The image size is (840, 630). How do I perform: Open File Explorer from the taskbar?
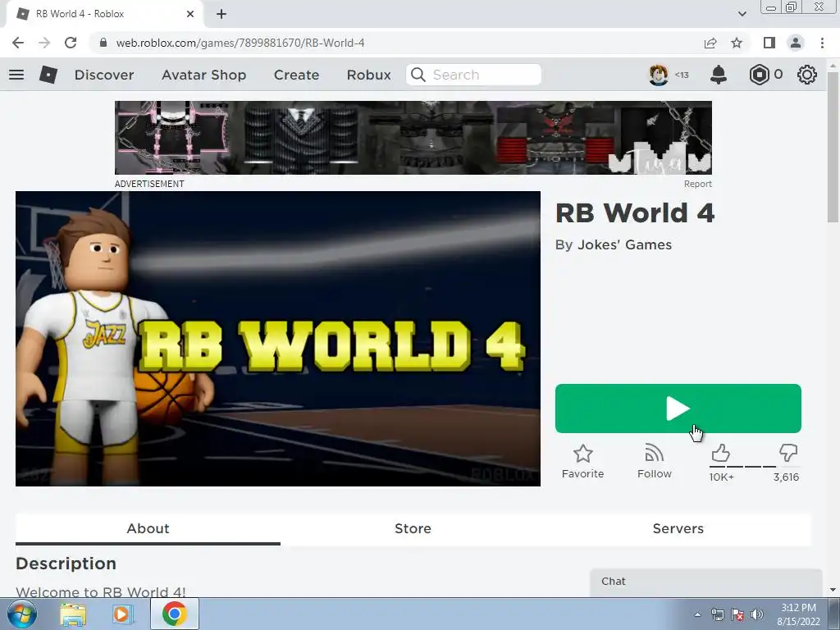tap(73, 614)
